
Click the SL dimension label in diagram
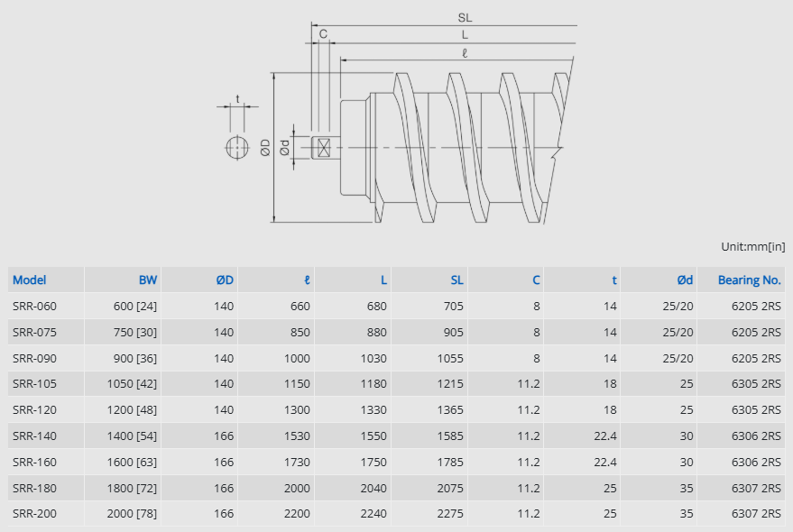coord(465,17)
